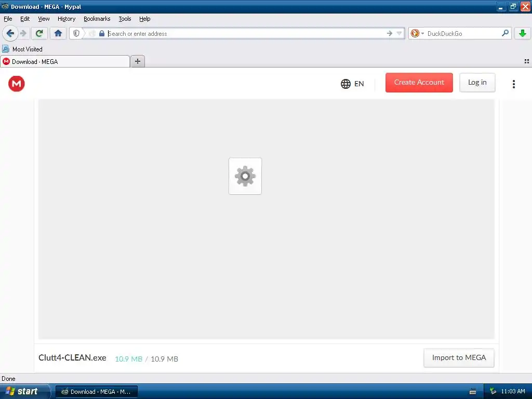The width and height of the screenshot is (532, 399).
Task: Show all tabs list button
Action: pyautogui.click(x=527, y=61)
